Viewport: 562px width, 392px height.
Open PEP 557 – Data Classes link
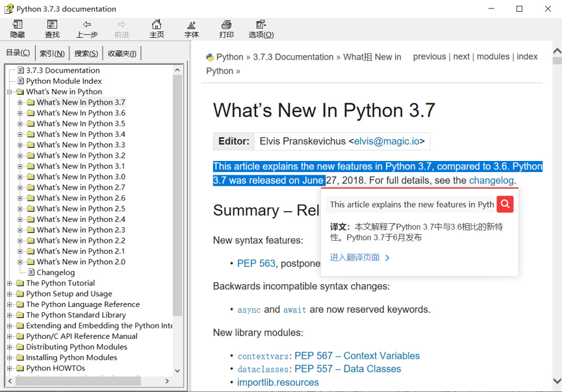click(348, 369)
